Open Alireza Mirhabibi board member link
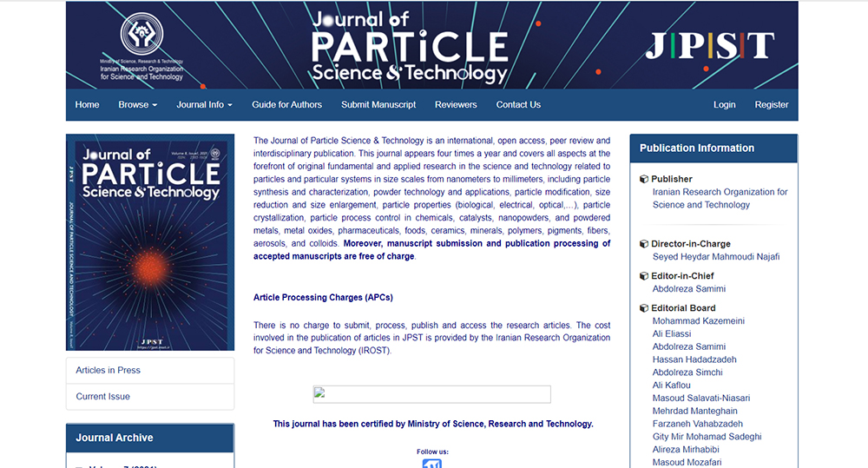The height and width of the screenshot is (468, 868). [x=686, y=450]
